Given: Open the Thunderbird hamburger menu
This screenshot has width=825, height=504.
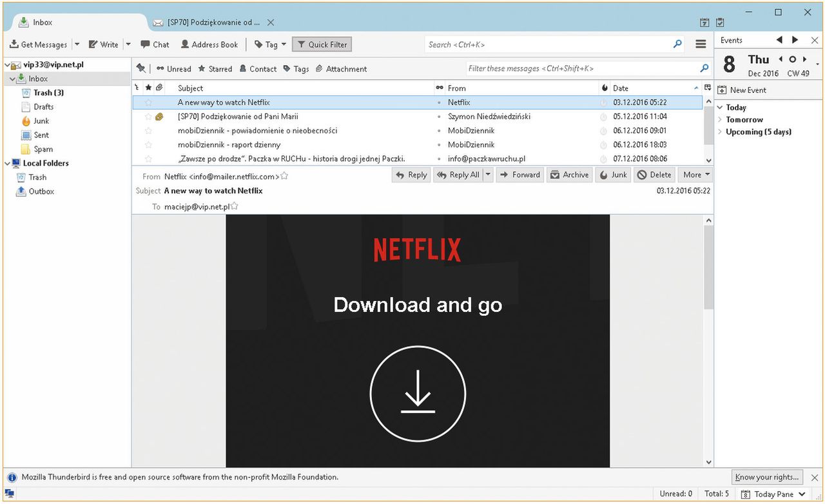Looking at the screenshot, I should 701,44.
